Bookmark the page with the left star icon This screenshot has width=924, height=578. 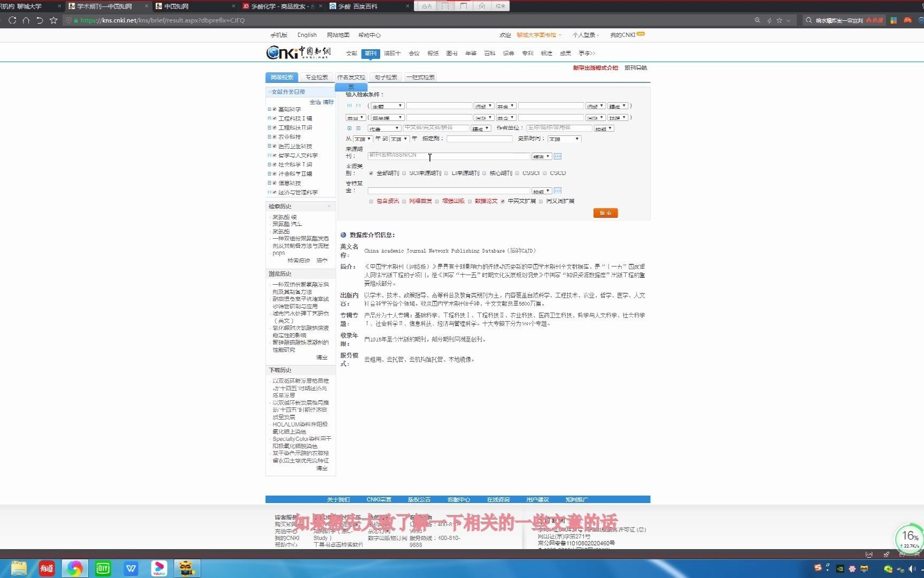53,20
